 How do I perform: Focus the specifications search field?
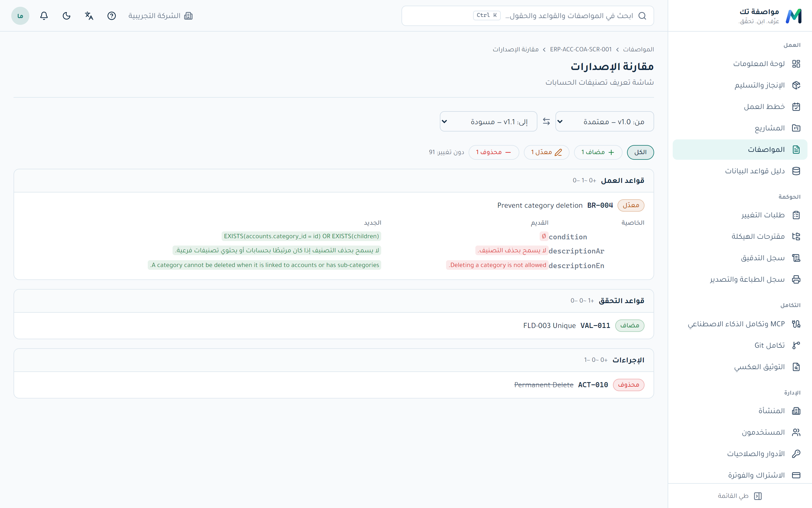pos(528,16)
